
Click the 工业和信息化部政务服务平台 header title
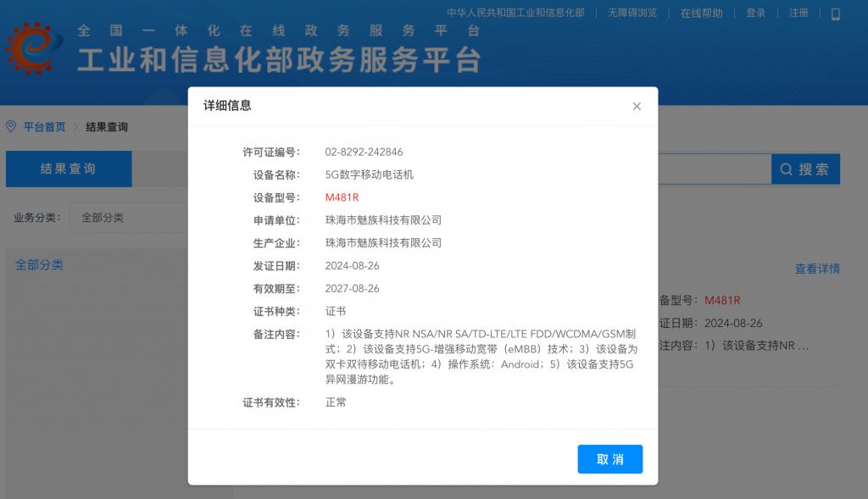pyautogui.click(x=279, y=60)
